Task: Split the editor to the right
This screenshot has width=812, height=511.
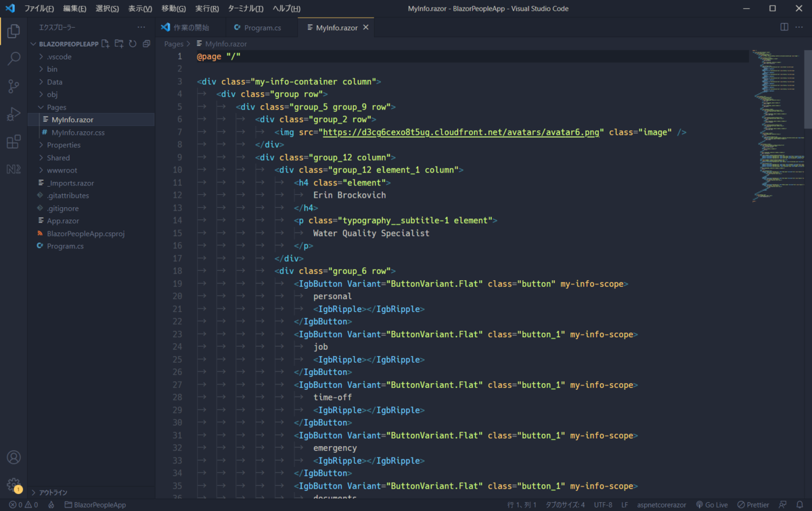Action: 784,27
